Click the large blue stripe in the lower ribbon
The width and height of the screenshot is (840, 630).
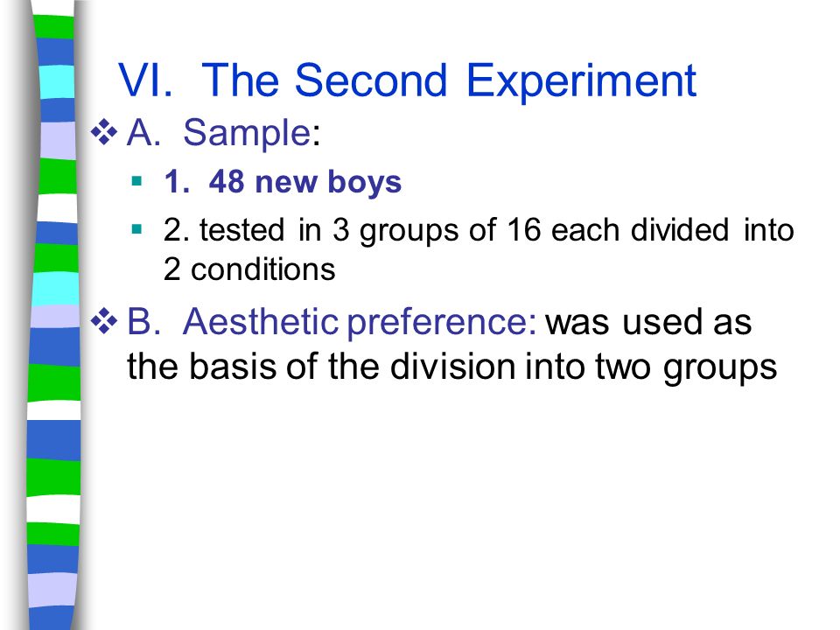pos(53,440)
